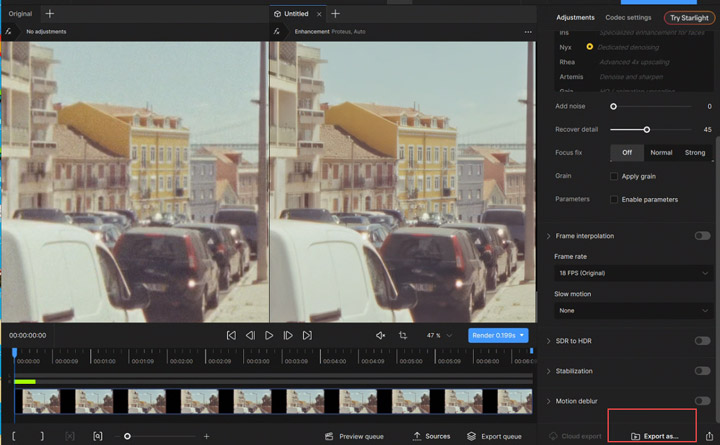720x445 pixels.
Task: Set Focus fix to Strong
Action: click(x=695, y=152)
